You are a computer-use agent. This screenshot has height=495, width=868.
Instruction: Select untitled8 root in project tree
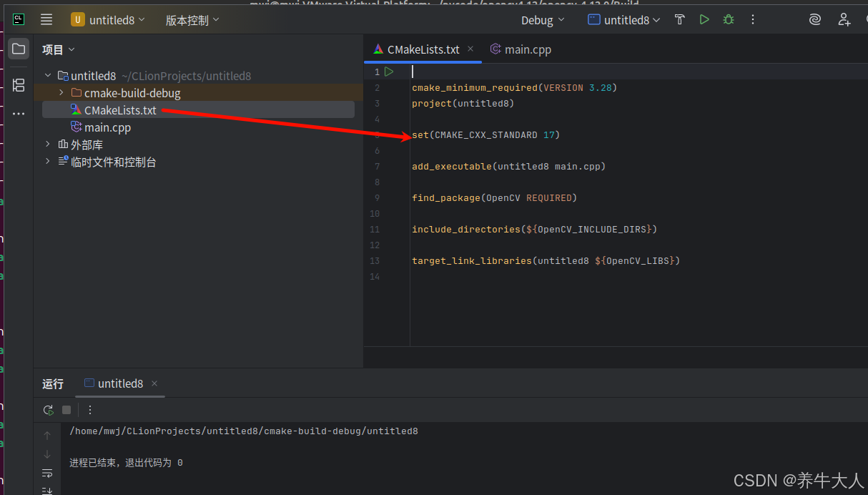click(93, 76)
